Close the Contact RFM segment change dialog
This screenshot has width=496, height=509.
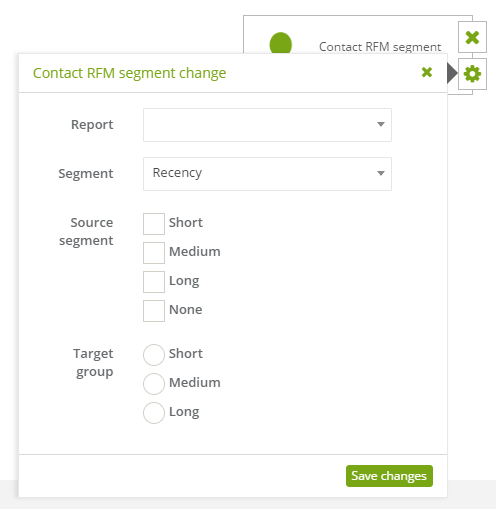pos(427,72)
